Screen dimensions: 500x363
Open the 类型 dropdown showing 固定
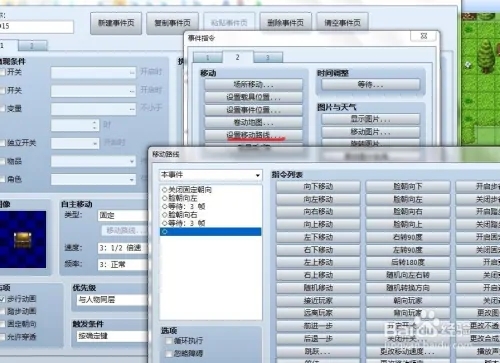[123, 215]
